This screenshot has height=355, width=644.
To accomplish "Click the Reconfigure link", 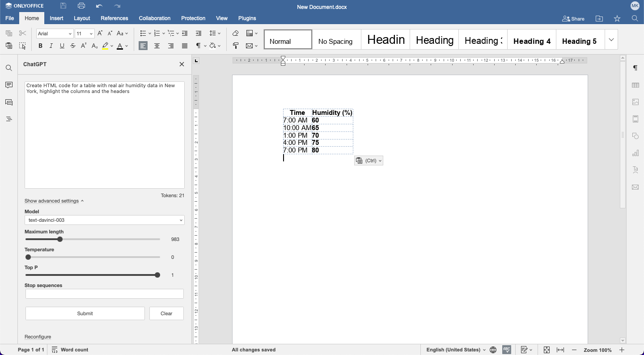I will coord(38,337).
